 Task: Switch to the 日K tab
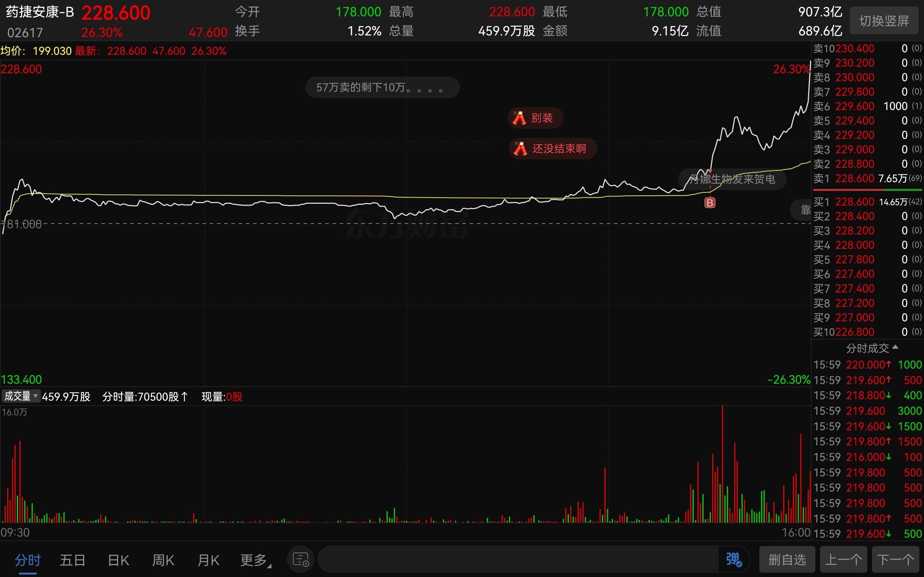[118, 560]
